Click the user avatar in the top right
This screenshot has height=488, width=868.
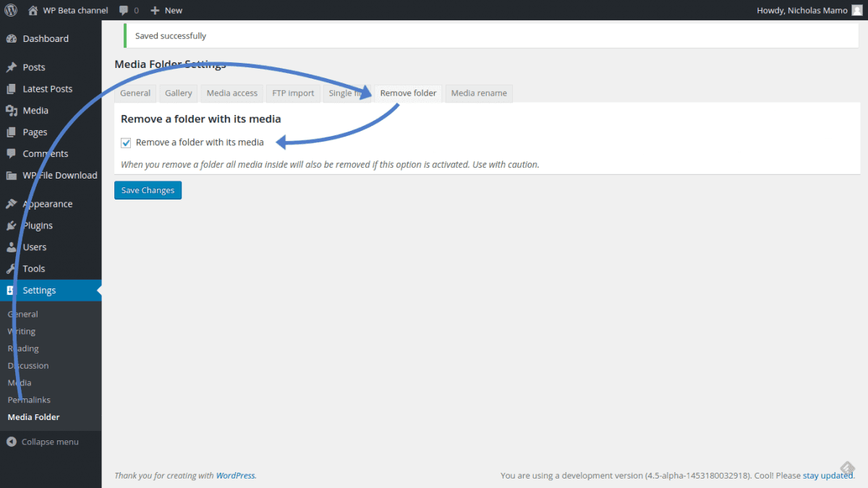[856, 10]
